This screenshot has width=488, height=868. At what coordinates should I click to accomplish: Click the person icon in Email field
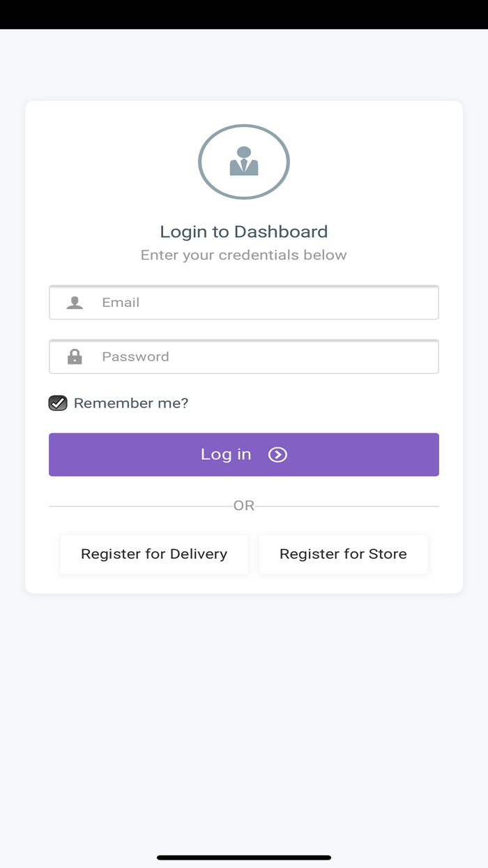click(75, 303)
